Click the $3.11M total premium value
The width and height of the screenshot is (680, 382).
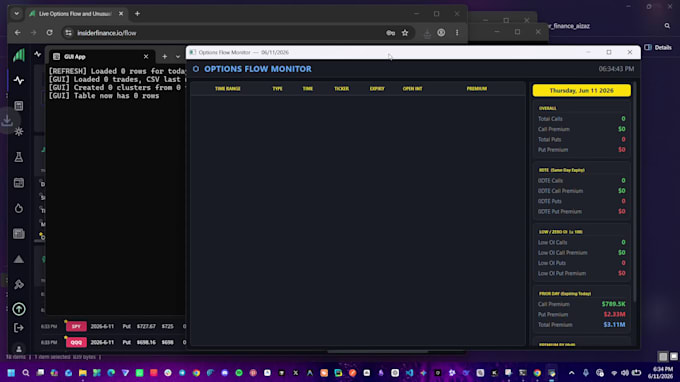pyautogui.click(x=614, y=325)
